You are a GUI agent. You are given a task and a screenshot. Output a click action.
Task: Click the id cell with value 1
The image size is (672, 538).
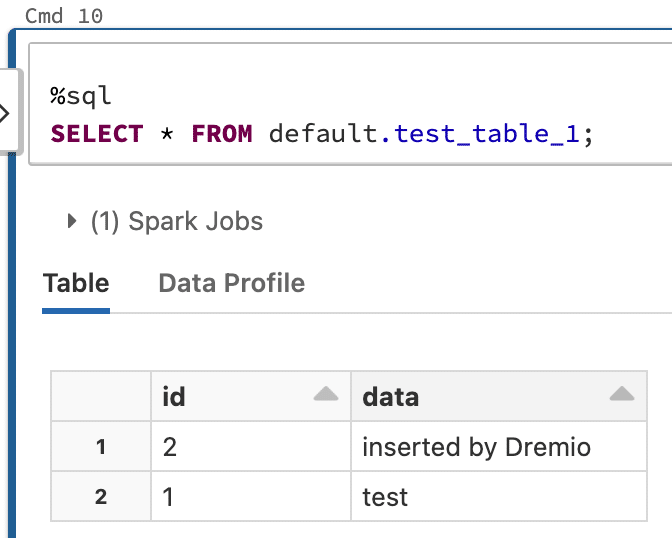[x=251, y=496]
